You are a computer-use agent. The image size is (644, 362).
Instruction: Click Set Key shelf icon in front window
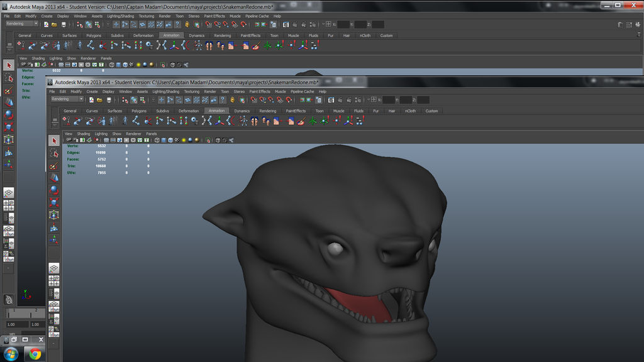tap(65, 121)
